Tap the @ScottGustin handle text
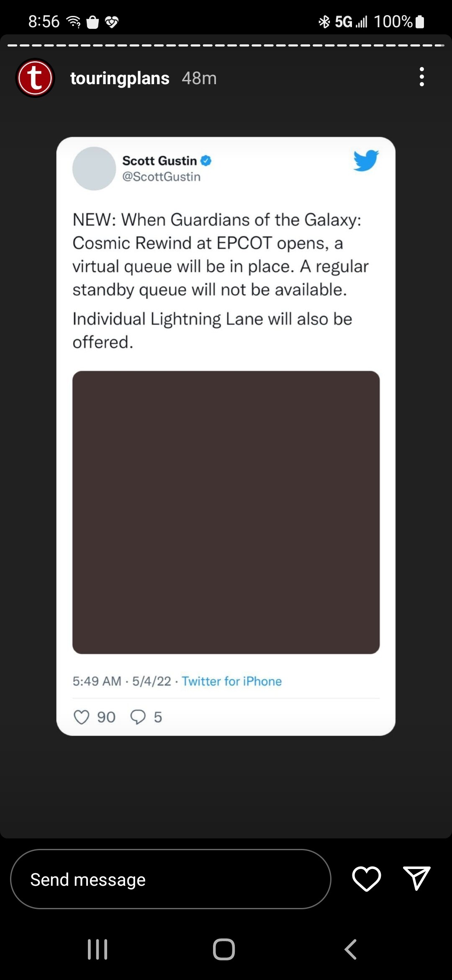Screen dimensions: 452x980 161,177
